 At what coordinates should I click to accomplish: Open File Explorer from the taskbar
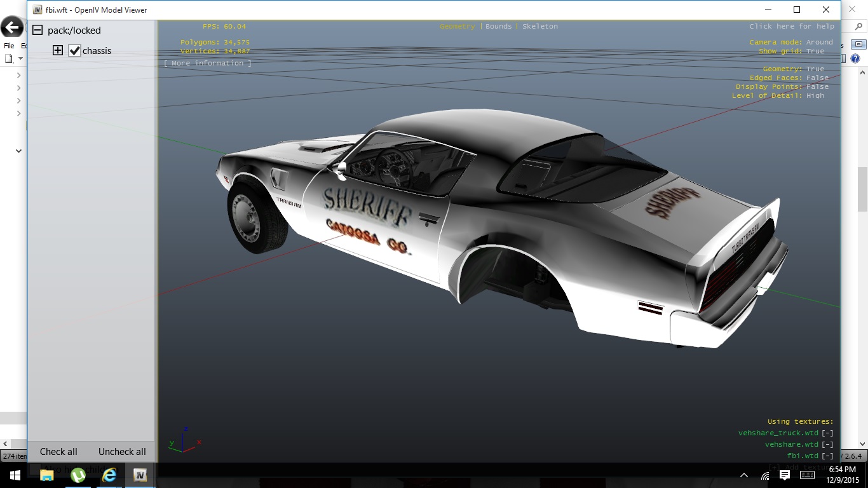(x=47, y=475)
